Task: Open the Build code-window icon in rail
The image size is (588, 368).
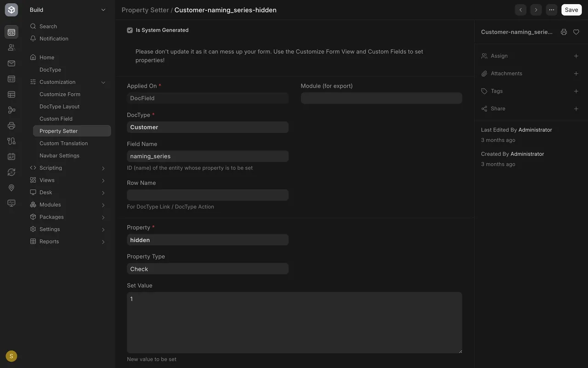Action: [x=11, y=32]
